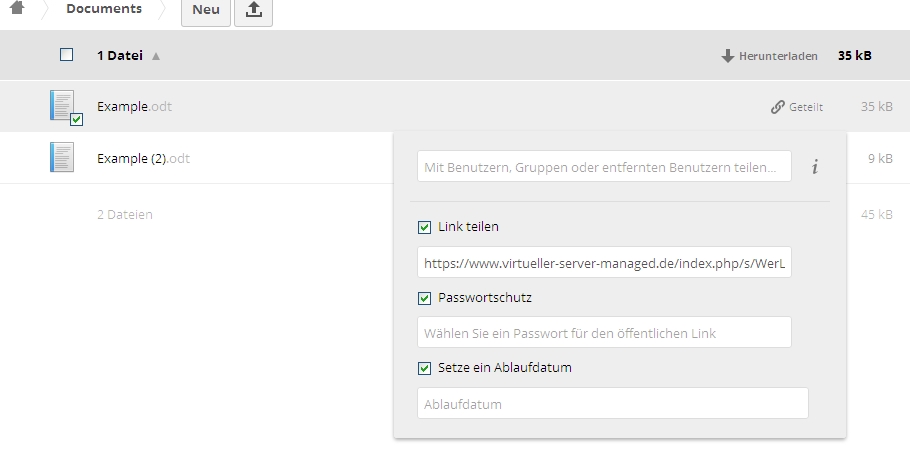
Task: Click the Example (2).odt file icon
Action: pos(62,157)
